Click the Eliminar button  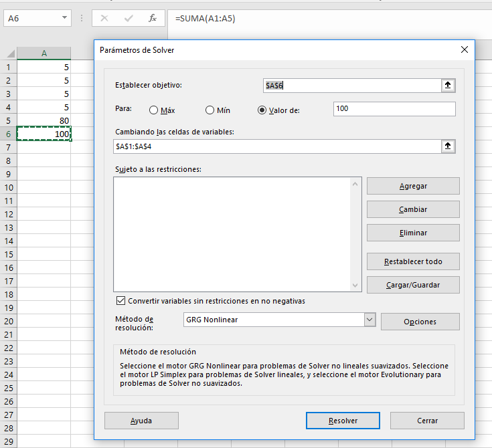(x=413, y=233)
